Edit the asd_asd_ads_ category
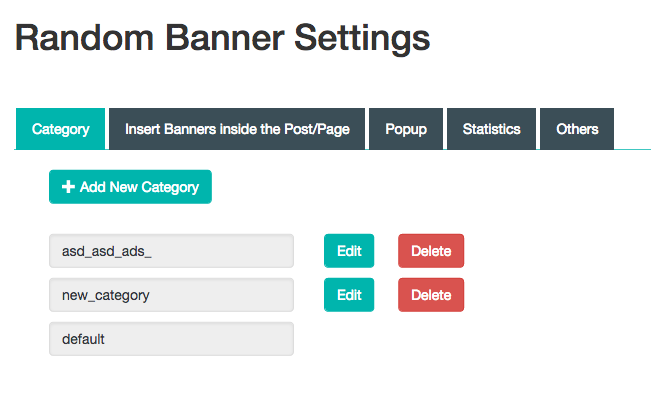 [x=349, y=251]
